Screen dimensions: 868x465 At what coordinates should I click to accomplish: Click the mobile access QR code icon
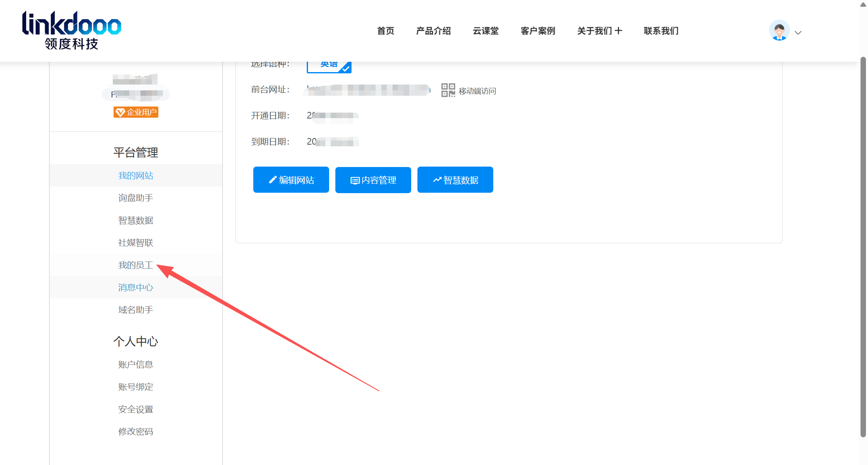[x=448, y=90]
